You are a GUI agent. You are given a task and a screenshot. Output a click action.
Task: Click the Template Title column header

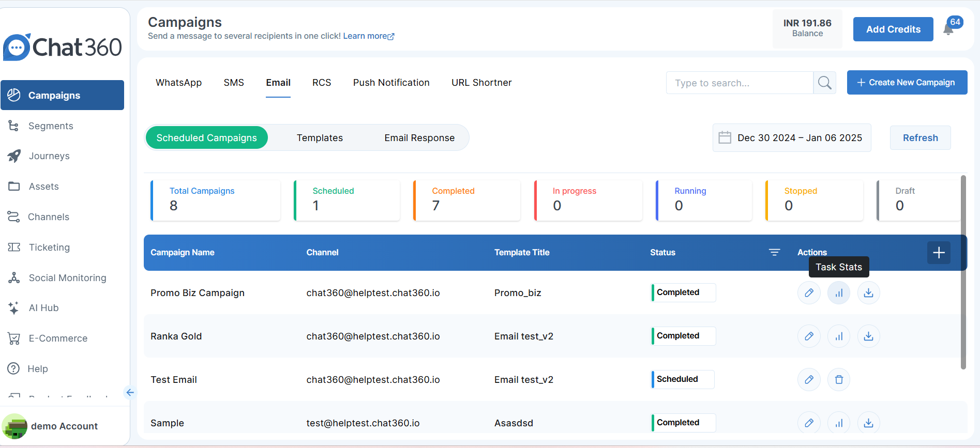pyautogui.click(x=522, y=253)
